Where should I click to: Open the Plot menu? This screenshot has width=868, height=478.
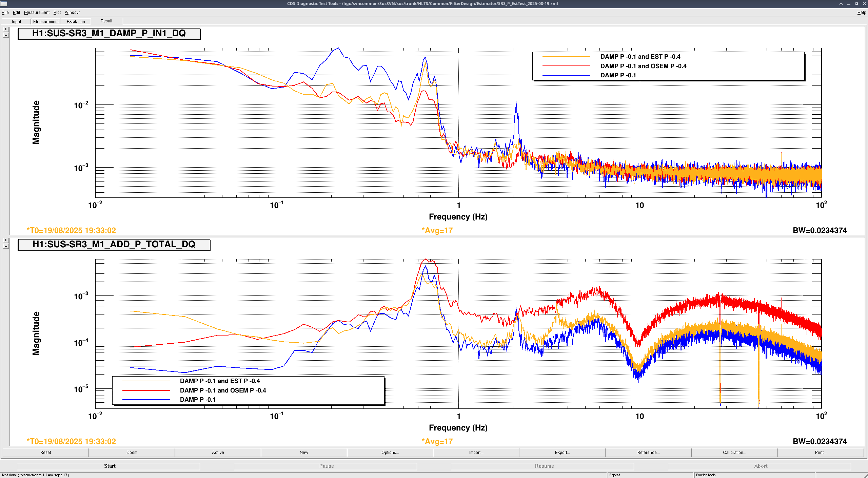[57, 13]
